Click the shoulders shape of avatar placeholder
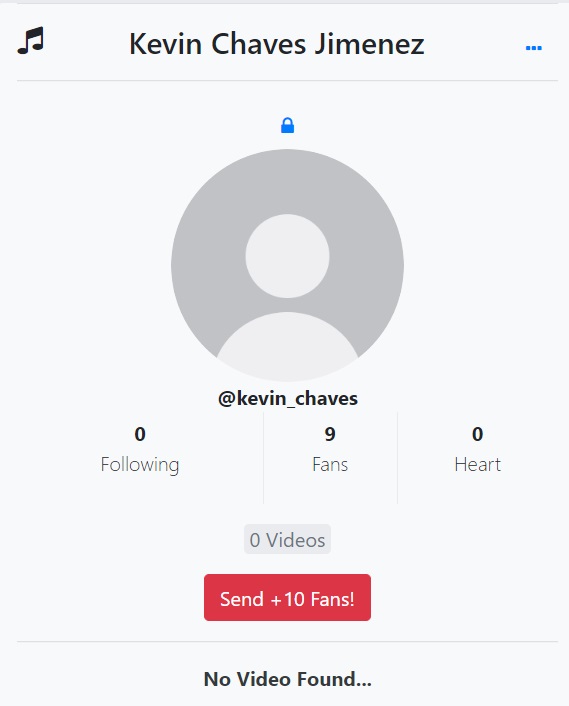The width and height of the screenshot is (569, 706). click(287, 346)
